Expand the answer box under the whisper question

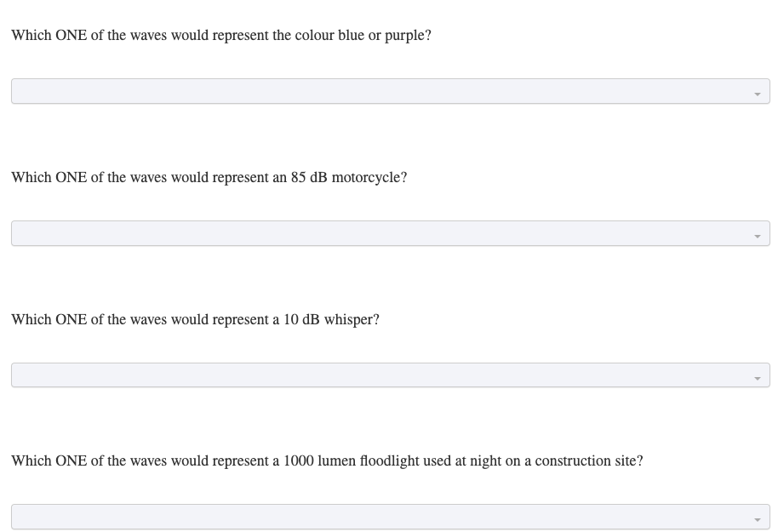coord(389,375)
